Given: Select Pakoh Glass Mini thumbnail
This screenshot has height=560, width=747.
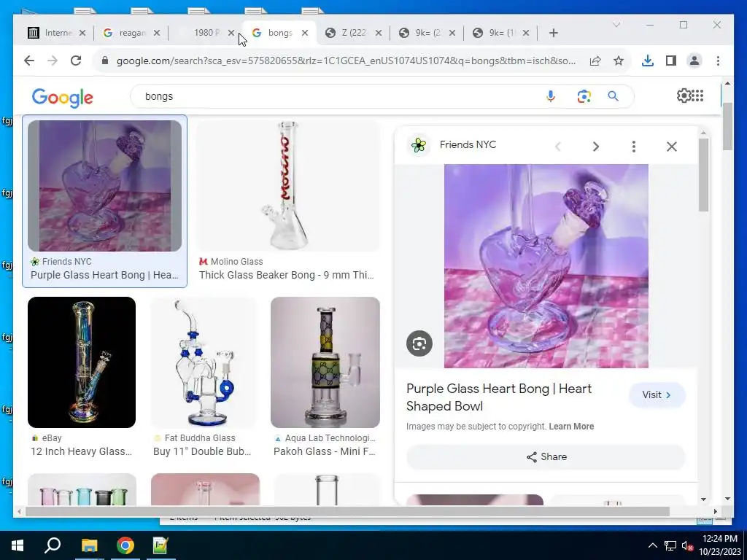Looking at the screenshot, I should click(x=325, y=362).
